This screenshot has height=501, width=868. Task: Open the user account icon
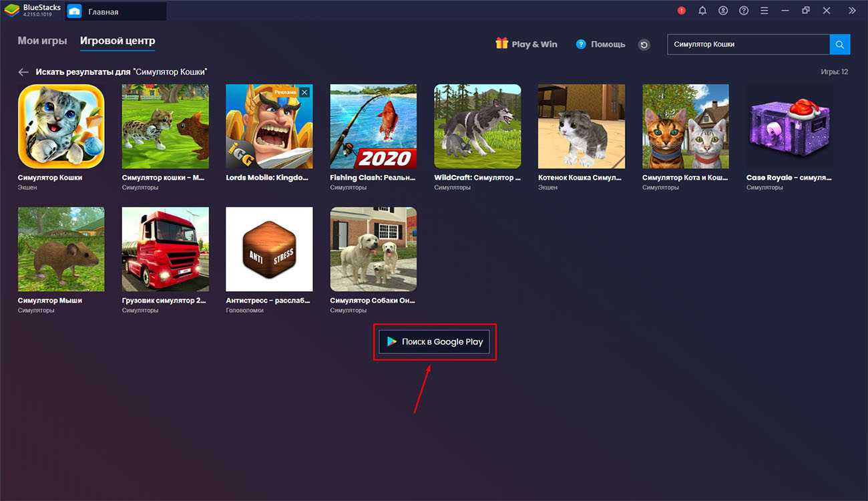tap(723, 11)
